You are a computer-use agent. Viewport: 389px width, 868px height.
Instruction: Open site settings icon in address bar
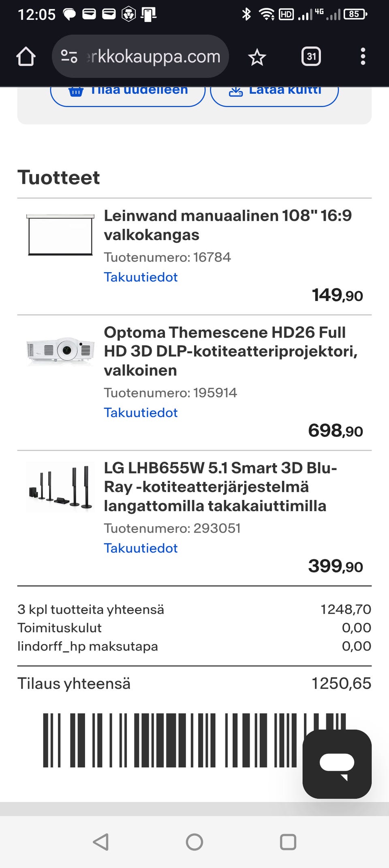[69, 56]
